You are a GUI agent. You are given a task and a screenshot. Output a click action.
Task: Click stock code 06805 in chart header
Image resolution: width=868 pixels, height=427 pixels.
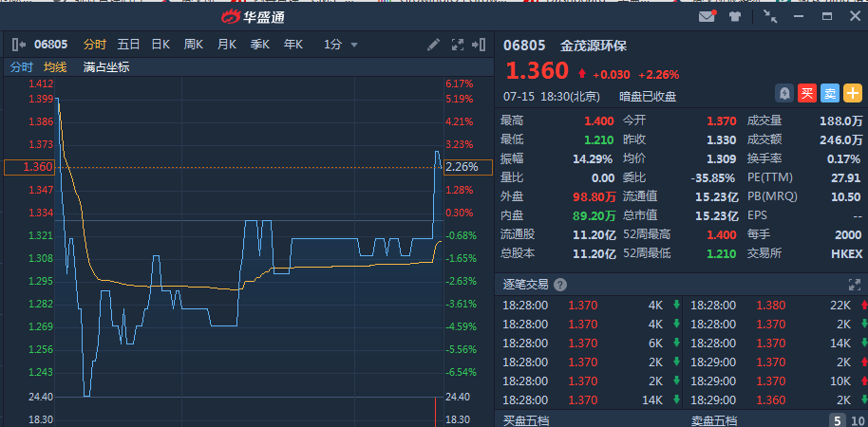[51, 45]
